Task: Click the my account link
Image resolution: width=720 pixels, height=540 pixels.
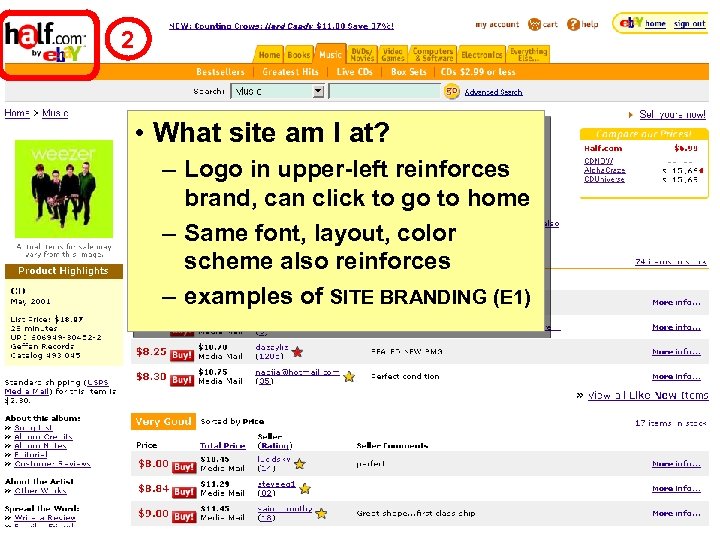Action: [497, 24]
